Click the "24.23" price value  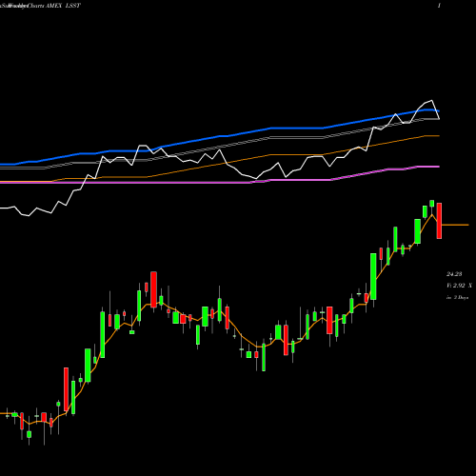454,274
